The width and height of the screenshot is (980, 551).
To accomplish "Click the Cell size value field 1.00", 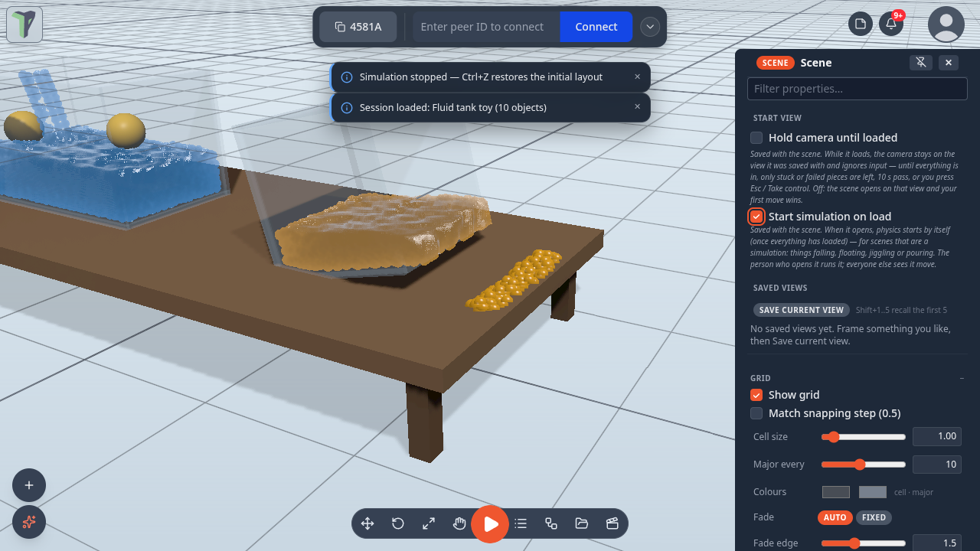I will tap(937, 436).
